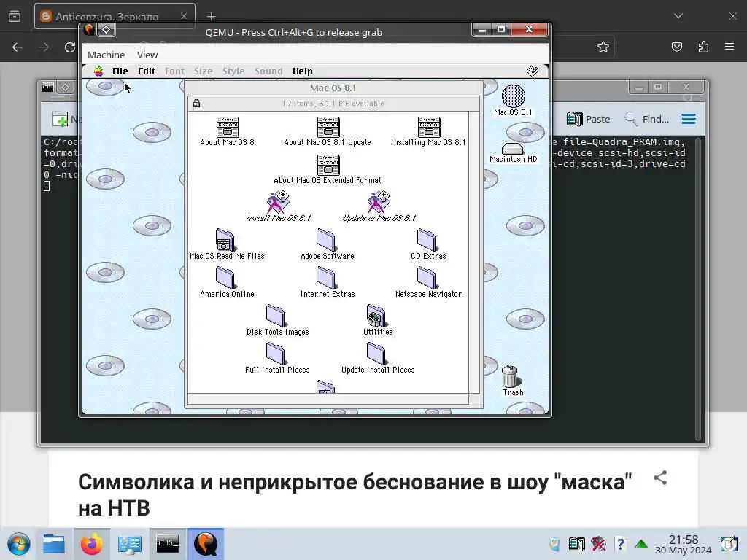The width and height of the screenshot is (747, 560).
Task: Open the Apple menu in Mac OS
Action: click(98, 71)
